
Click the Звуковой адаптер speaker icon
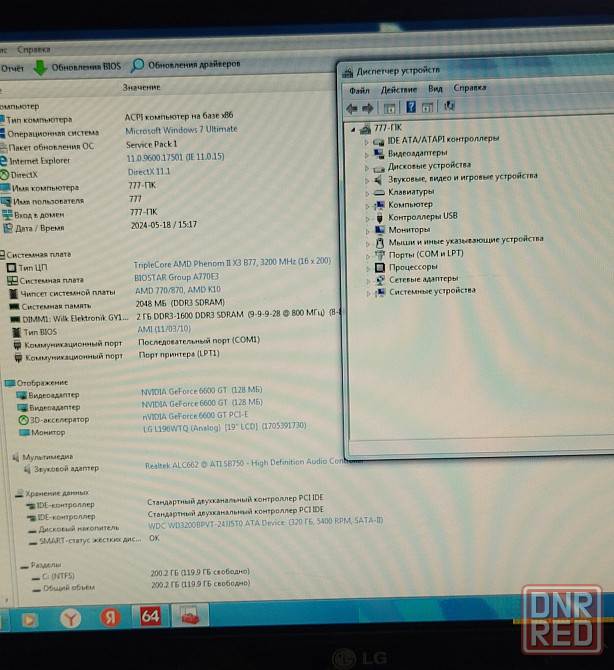[x=27, y=470]
